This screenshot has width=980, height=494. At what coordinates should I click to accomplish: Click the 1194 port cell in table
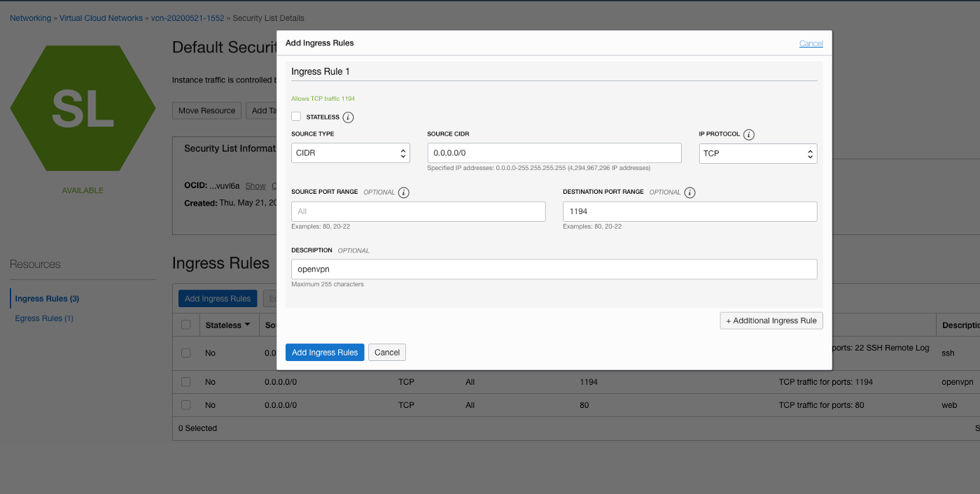click(x=589, y=382)
